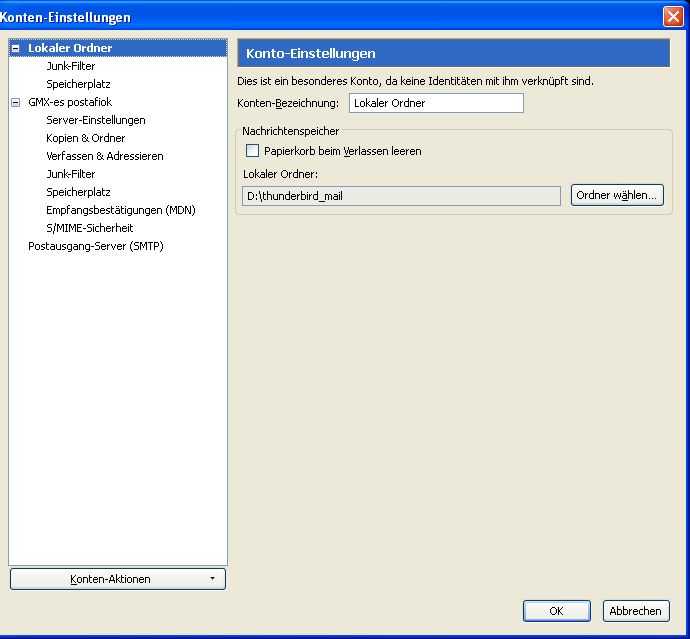Viewport: 690px width, 639px height.
Task: Click the Lokaler Ordner path field
Action: coord(401,196)
